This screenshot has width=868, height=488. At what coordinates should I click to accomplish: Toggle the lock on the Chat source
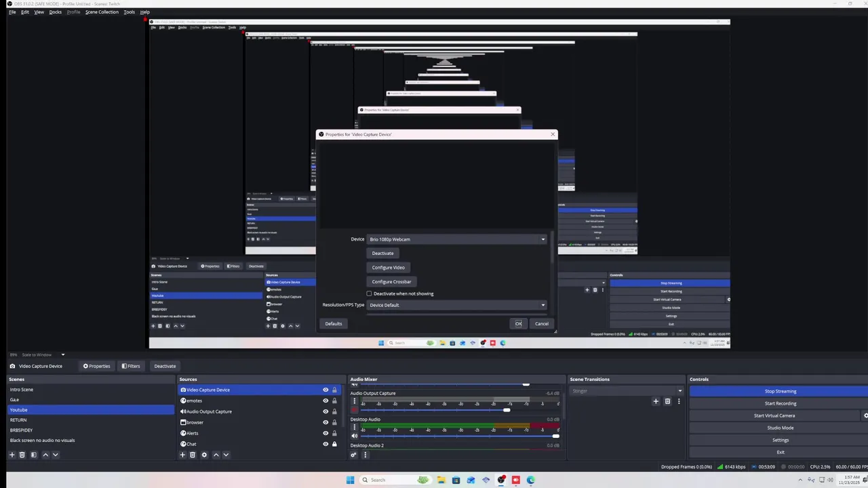click(334, 444)
